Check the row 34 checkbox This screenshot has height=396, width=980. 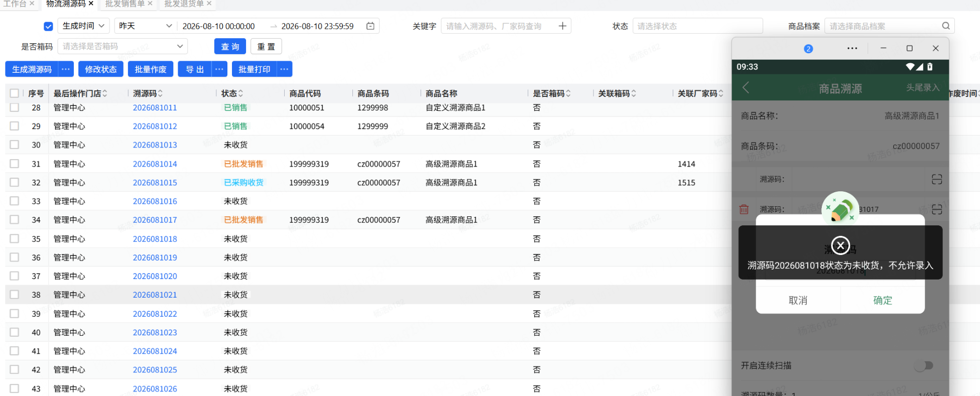(15, 219)
